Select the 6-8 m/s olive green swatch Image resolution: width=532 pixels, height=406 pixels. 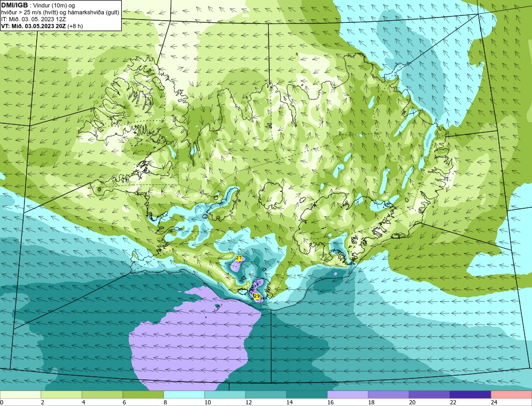coord(143,394)
